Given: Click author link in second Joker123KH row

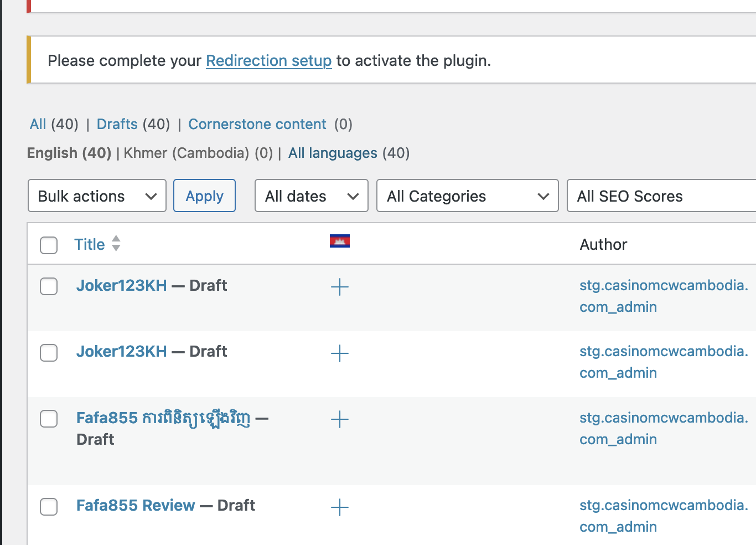Looking at the screenshot, I should coord(664,362).
